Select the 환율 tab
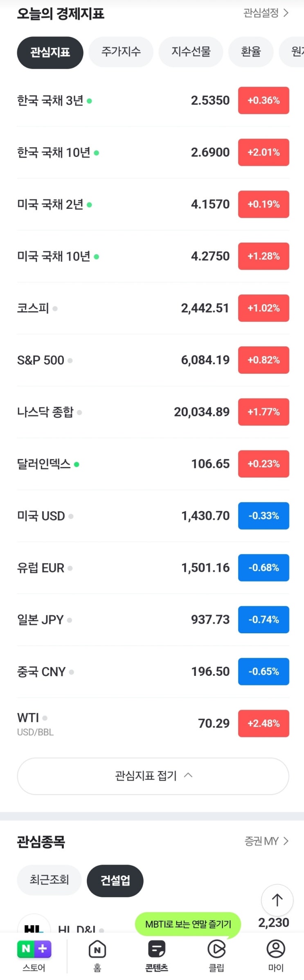This screenshot has height=980, width=304. pos(251,52)
